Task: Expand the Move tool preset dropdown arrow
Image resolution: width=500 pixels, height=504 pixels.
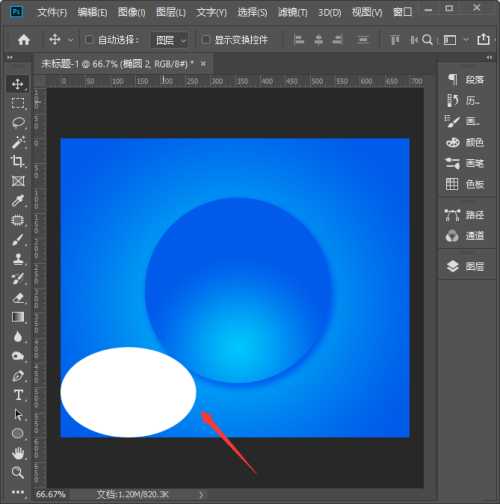Action: click(x=71, y=40)
